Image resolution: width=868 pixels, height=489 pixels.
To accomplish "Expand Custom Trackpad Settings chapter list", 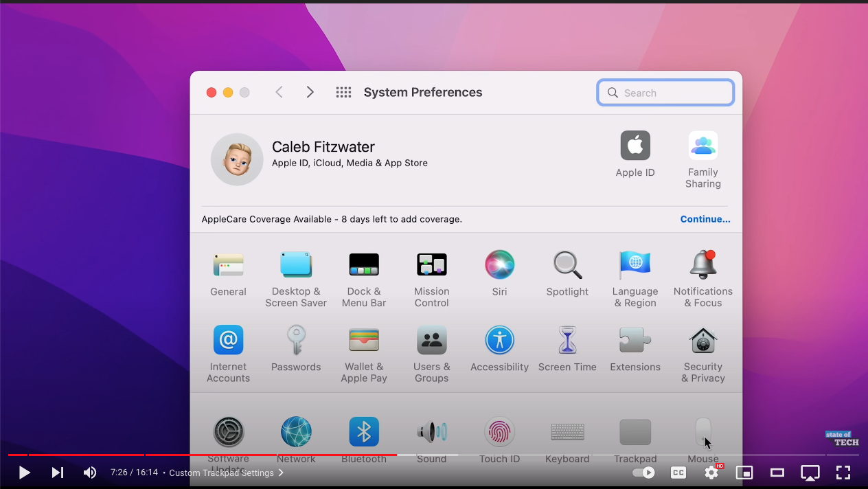I will click(227, 473).
